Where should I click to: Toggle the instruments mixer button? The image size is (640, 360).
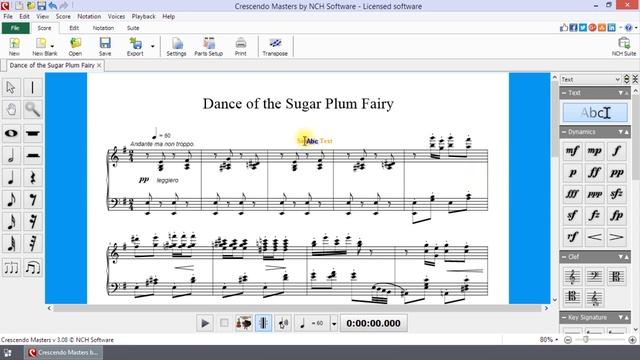244,323
